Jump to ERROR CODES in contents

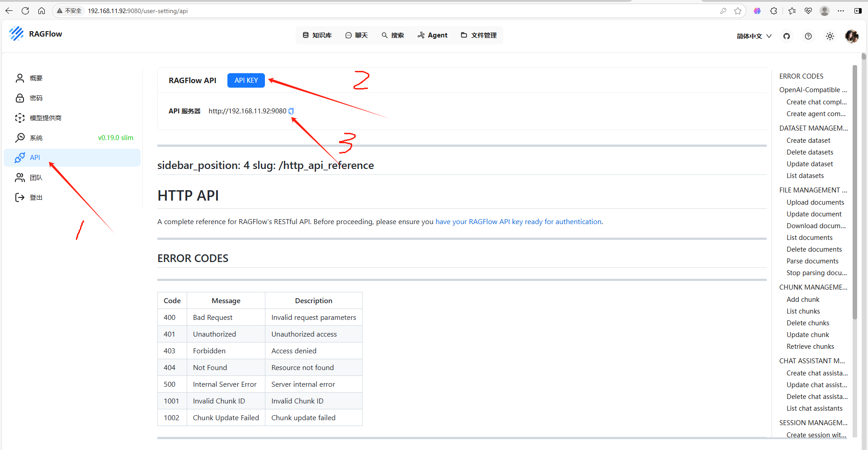click(801, 76)
